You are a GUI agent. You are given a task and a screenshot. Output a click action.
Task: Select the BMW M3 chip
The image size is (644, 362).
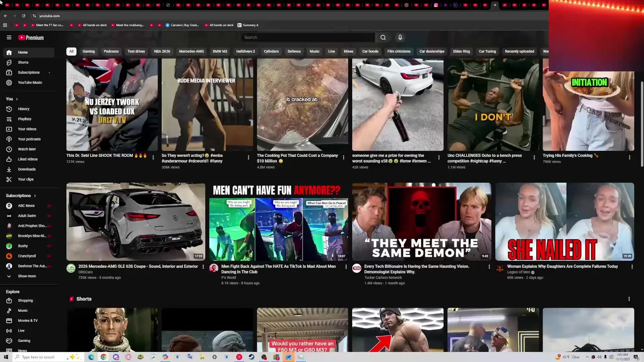(x=220, y=51)
